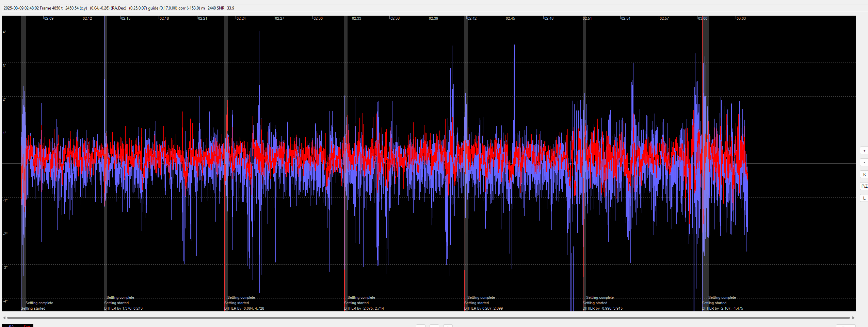Click the 02:45 time axis label

click(510, 18)
